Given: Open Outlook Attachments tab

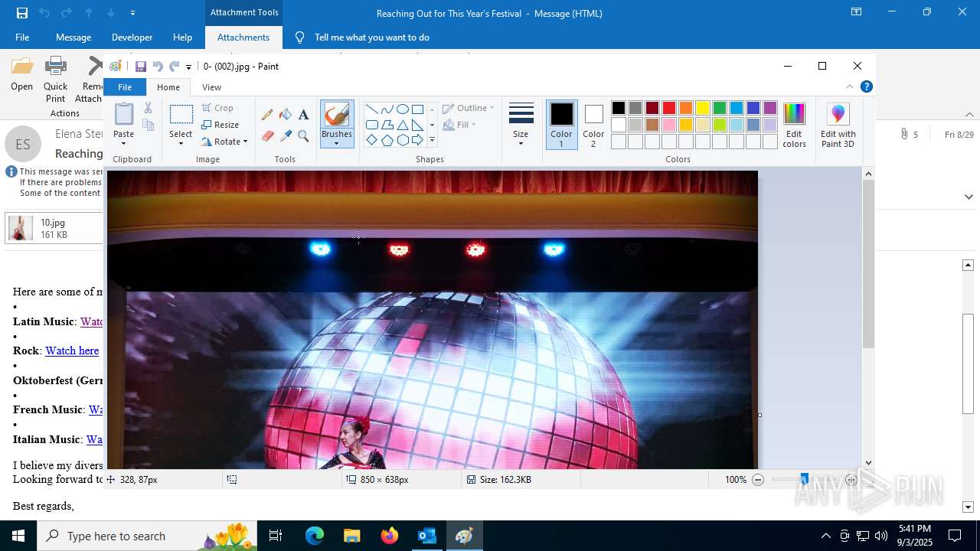Looking at the screenshot, I should click(x=243, y=37).
